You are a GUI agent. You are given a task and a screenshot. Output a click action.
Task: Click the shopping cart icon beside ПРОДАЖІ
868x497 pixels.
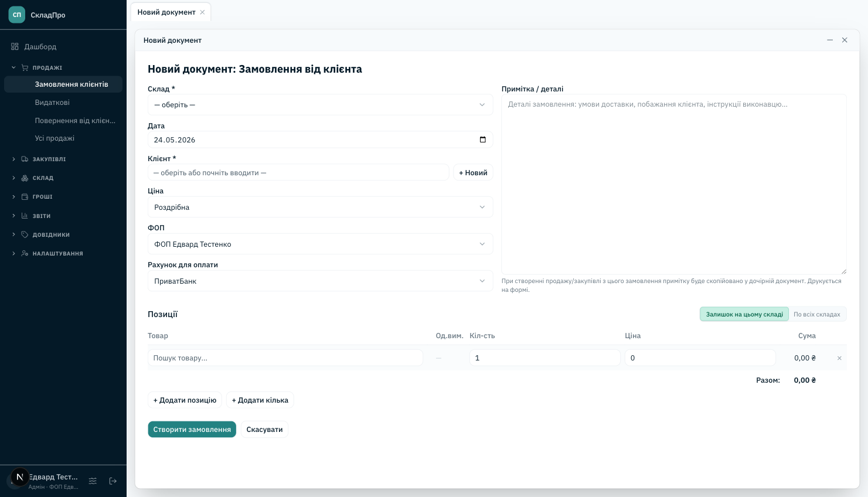pyautogui.click(x=25, y=67)
